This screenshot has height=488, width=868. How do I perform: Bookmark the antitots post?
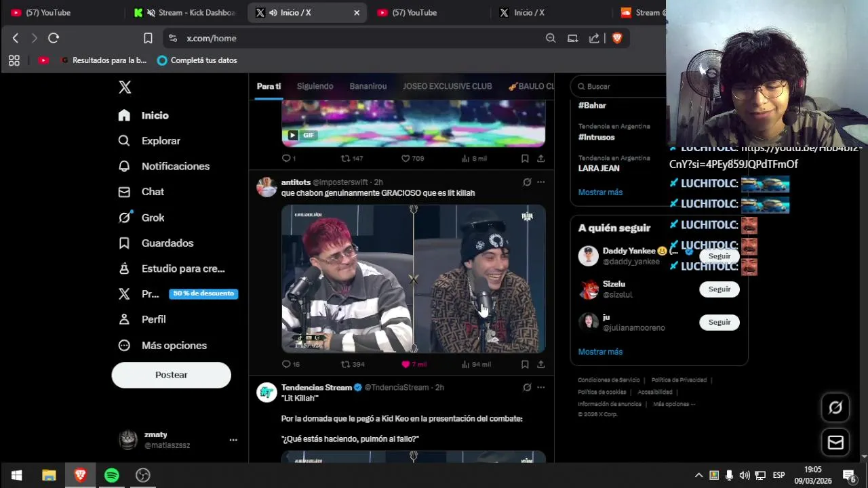tap(525, 364)
